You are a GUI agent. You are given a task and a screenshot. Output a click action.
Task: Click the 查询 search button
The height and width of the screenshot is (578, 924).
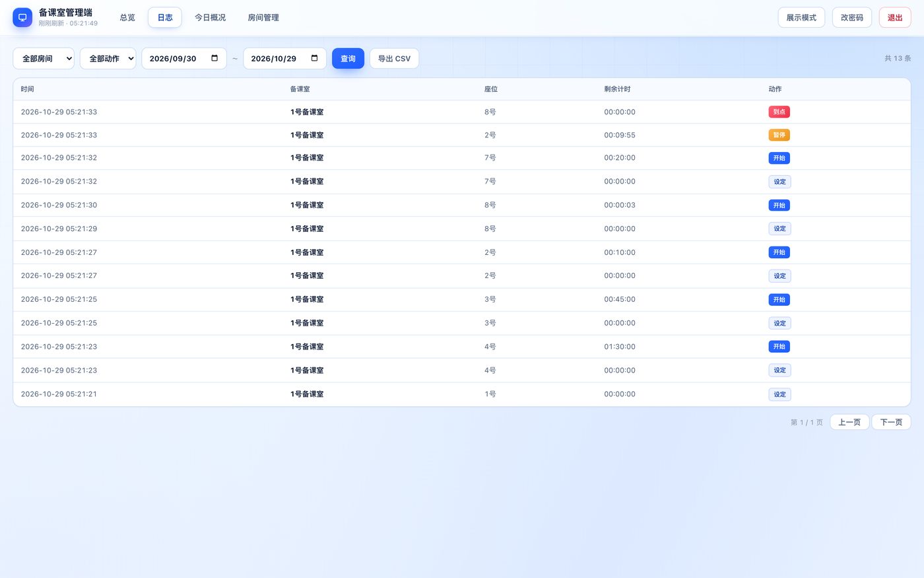point(348,58)
